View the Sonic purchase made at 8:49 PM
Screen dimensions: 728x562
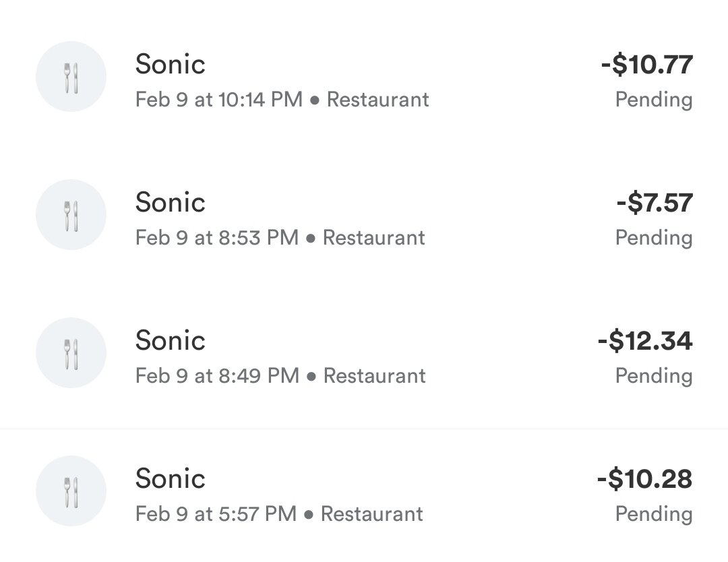(x=171, y=340)
